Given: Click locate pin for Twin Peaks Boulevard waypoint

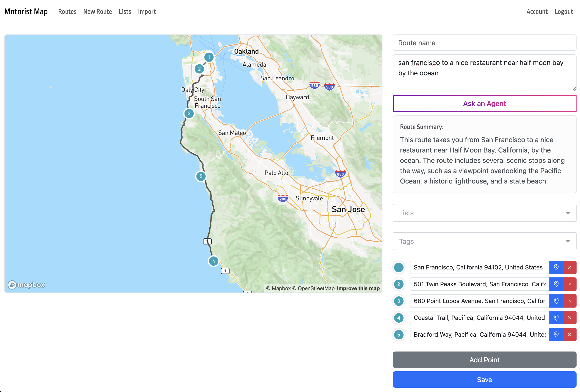Looking at the screenshot, I should click(x=556, y=284).
